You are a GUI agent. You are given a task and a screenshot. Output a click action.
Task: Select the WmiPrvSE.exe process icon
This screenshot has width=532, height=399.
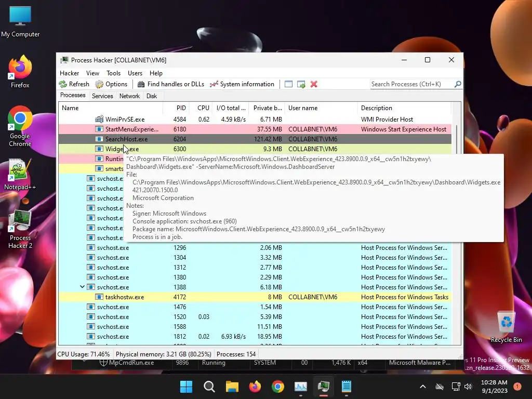(x=99, y=119)
